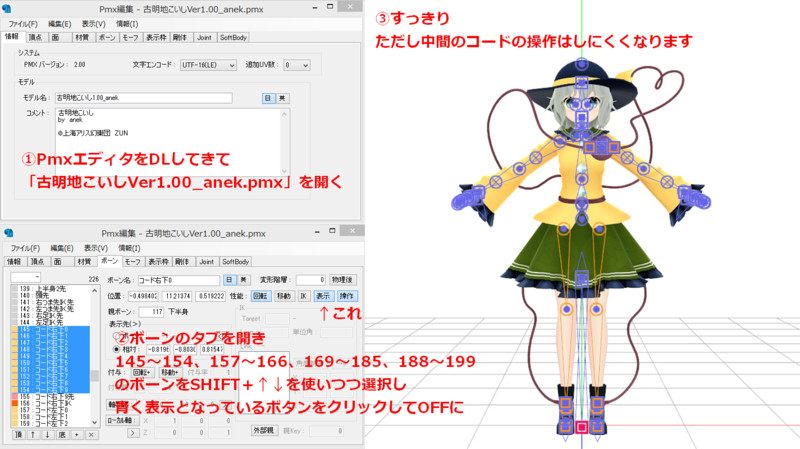Screen dimensions: 800x449
Task: Click into the モデル名 text field
Action: coord(144,97)
